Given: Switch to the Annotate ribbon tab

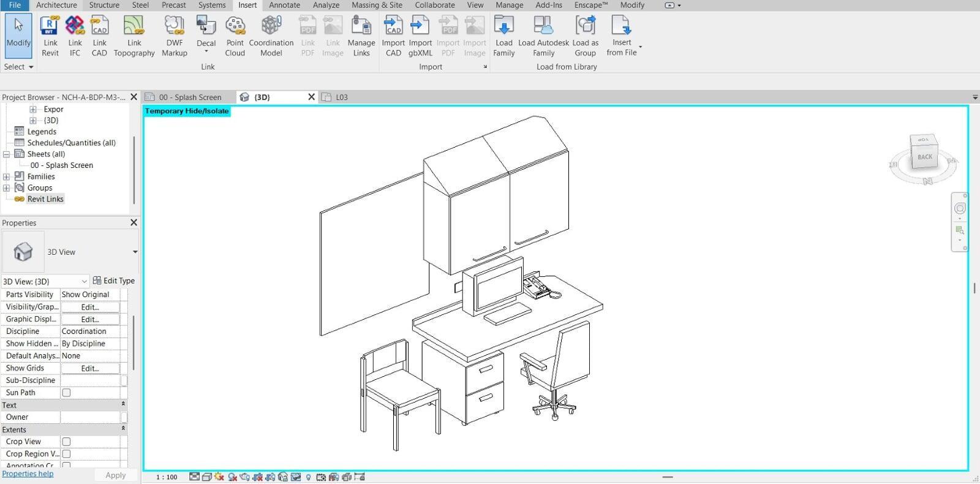Looking at the screenshot, I should tap(284, 5).
